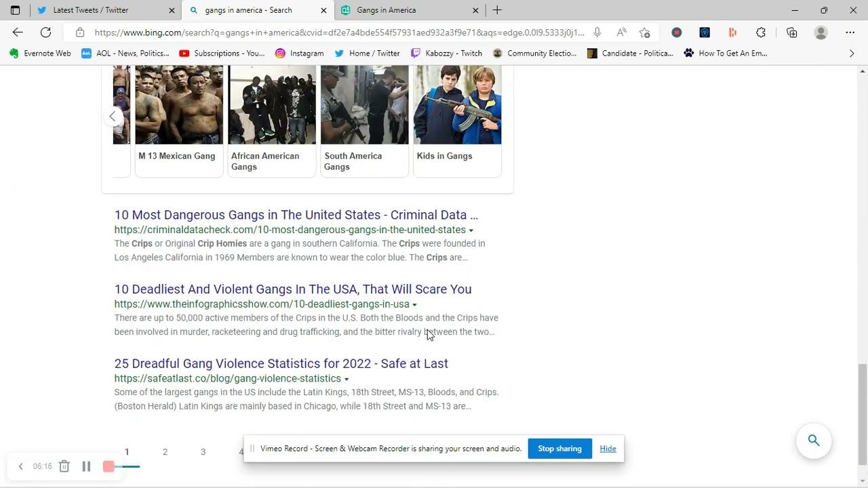The width and height of the screenshot is (868, 488).
Task: Pause the Vimeo screen recording
Action: click(86, 466)
